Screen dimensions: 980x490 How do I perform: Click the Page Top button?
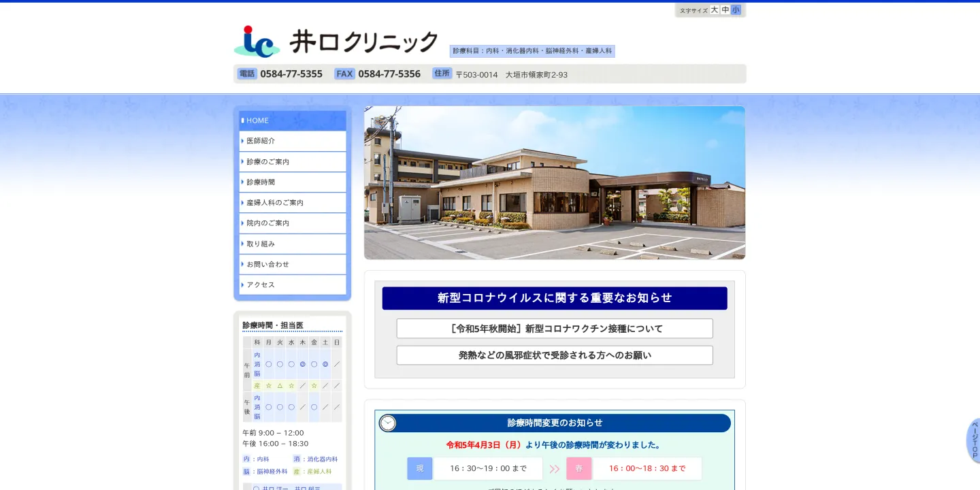pos(973,440)
